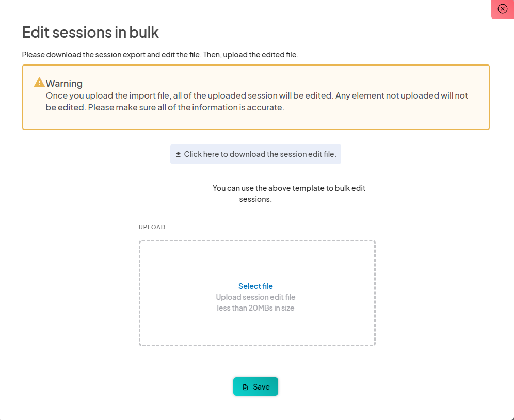Screen dimensions: 514x420
Task: Save the bulk session edits
Action: tap(255, 386)
